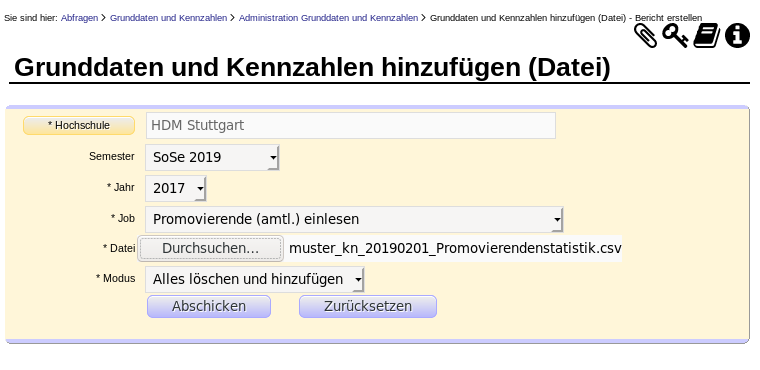Click the Jahr label
The height and width of the screenshot is (370, 760).
tap(121, 188)
